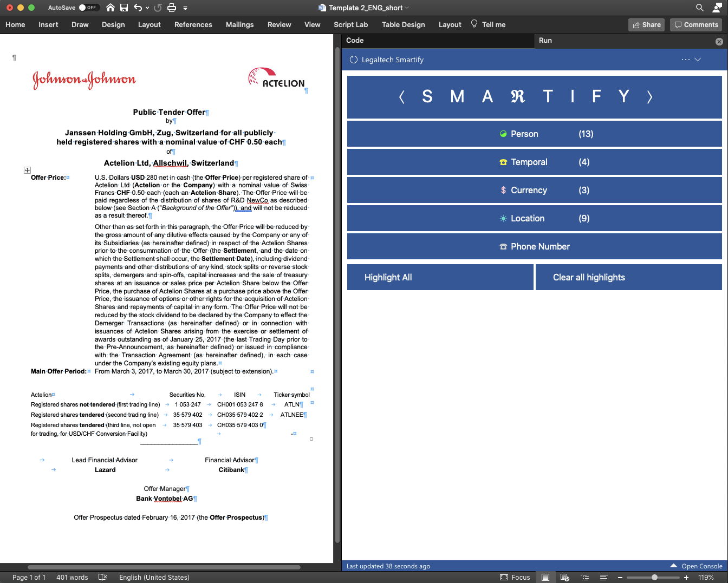Open the View ribbon tab
Screen dimensions: 728x583
click(x=313, y=24)
